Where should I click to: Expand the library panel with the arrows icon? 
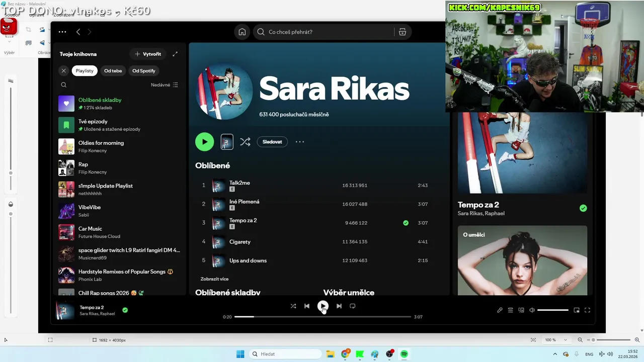pos(175,54)
